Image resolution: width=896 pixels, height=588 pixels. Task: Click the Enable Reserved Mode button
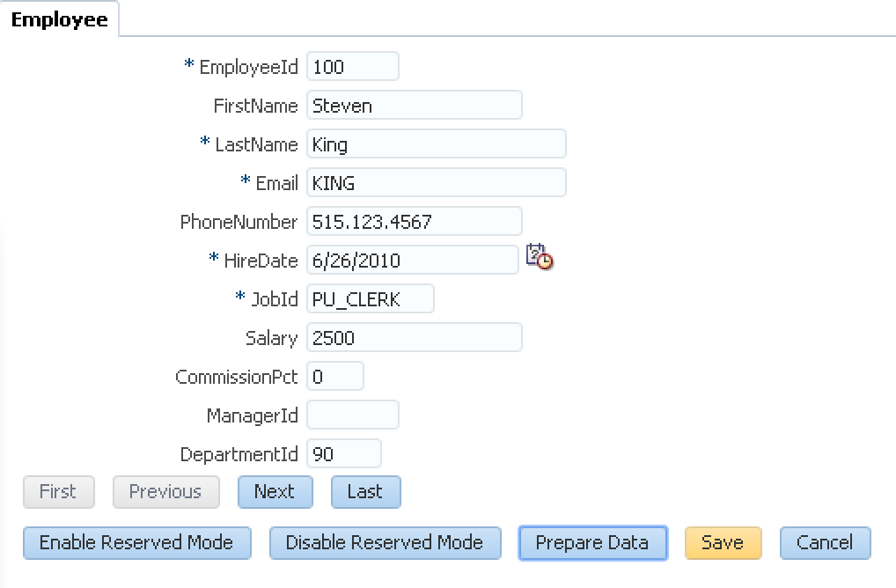[x=137, y=542]
